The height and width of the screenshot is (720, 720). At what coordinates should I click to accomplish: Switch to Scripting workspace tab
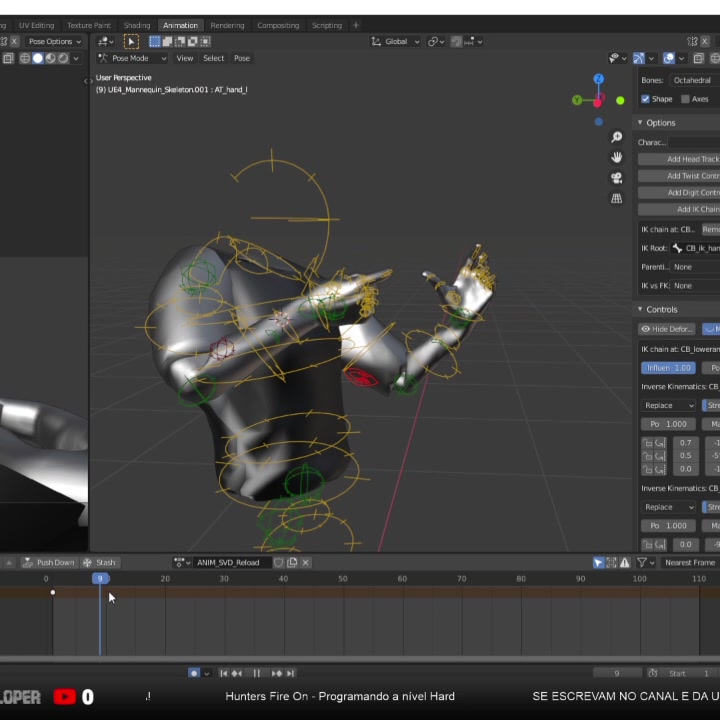[326, 25]
